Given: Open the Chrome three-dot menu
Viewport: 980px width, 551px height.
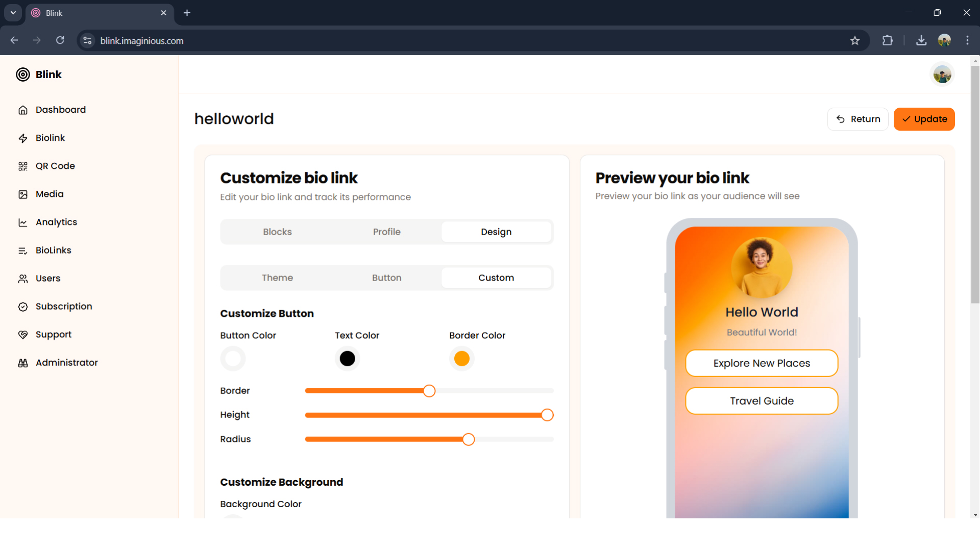Looking at the screenshot, I should coord(968,40).
